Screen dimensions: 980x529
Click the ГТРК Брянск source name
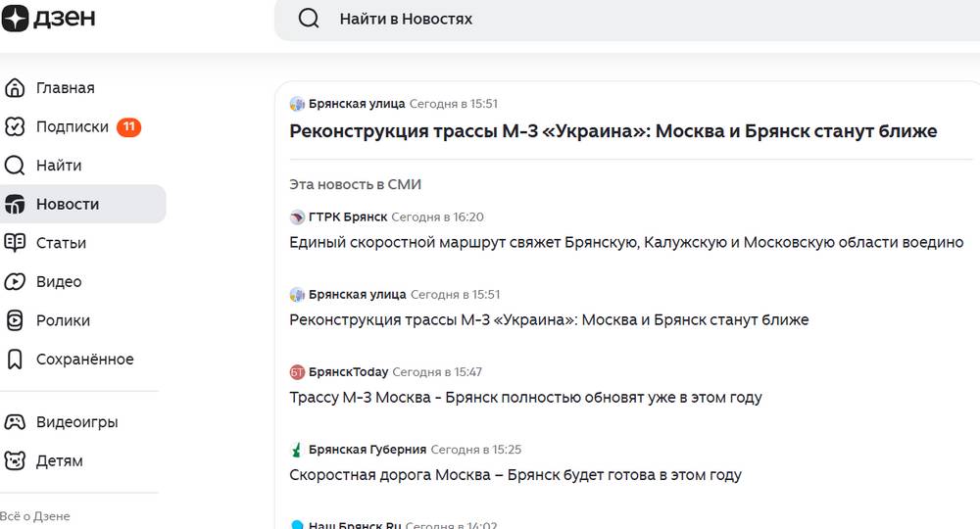click(348, 217)
